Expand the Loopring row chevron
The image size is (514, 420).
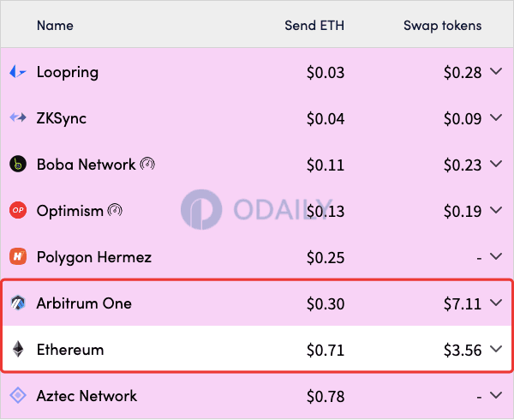click(x=496, y=71)
